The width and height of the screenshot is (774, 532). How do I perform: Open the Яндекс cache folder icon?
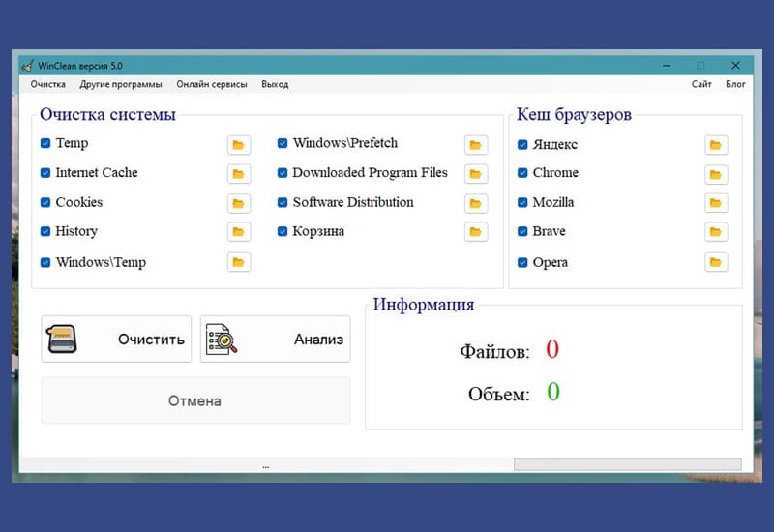tap(716, 144)
